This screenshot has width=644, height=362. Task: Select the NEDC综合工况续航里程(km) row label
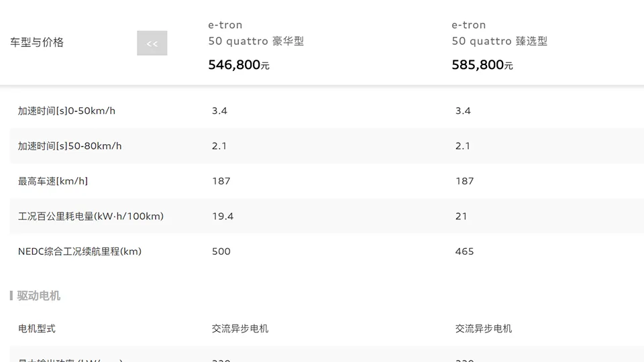[80, 251]
